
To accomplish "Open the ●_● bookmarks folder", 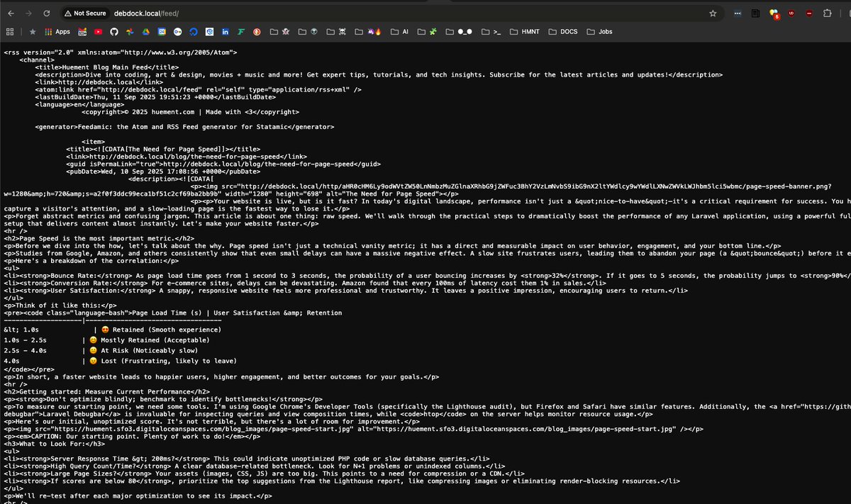I will coord(460,32).
